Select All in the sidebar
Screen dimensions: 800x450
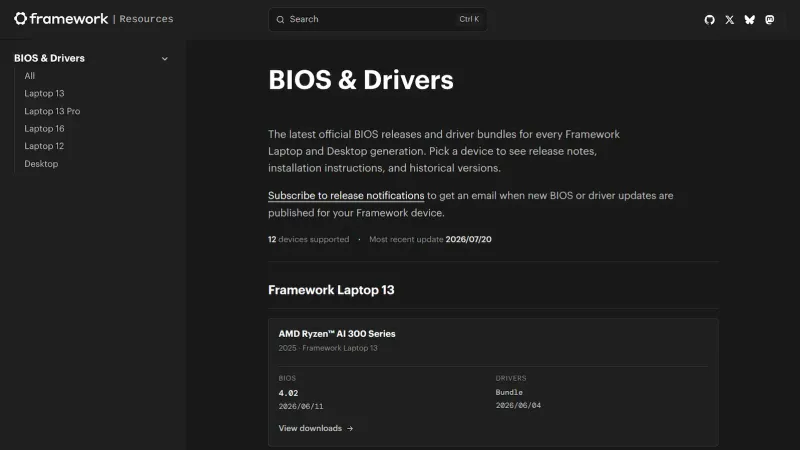coord(30,76)
